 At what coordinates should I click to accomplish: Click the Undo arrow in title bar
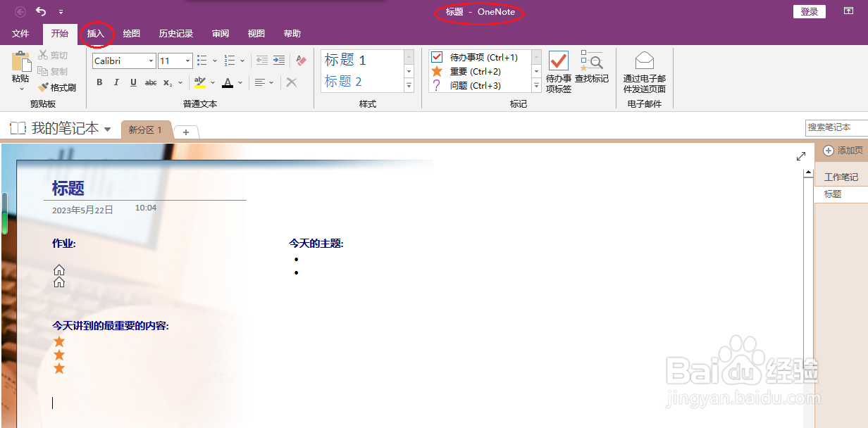pos(41,11)
